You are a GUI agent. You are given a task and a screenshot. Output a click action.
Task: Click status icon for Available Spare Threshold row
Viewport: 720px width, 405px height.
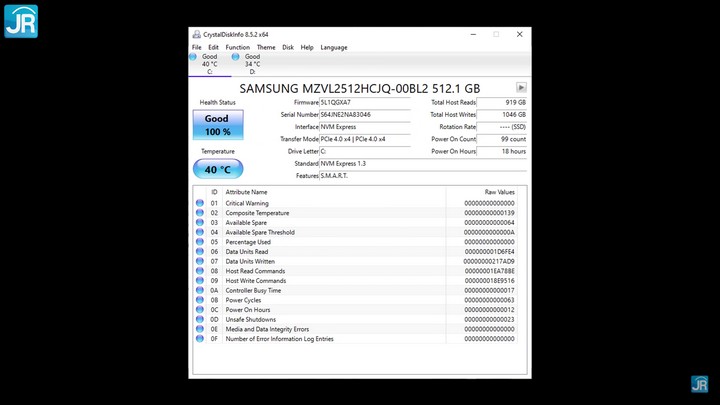pos(200,232)
